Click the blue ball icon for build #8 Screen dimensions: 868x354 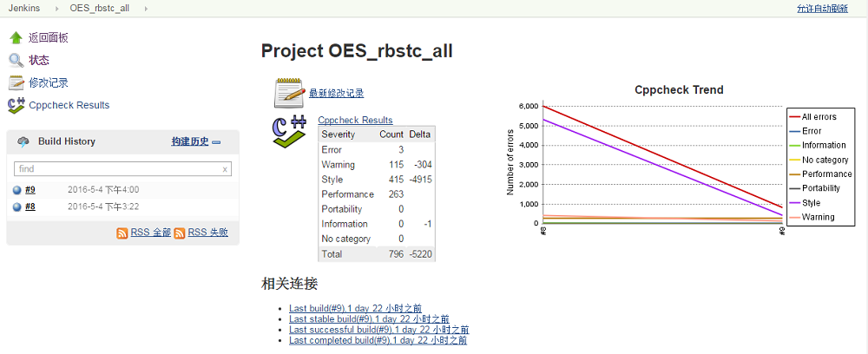pyautogui.click(x=17, y=206)
